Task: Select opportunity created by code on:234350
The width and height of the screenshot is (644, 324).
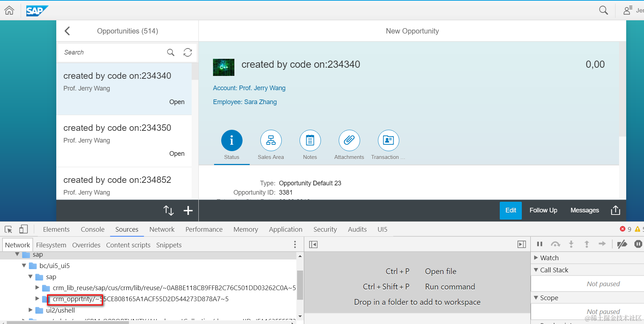Action: click(124, 141)
